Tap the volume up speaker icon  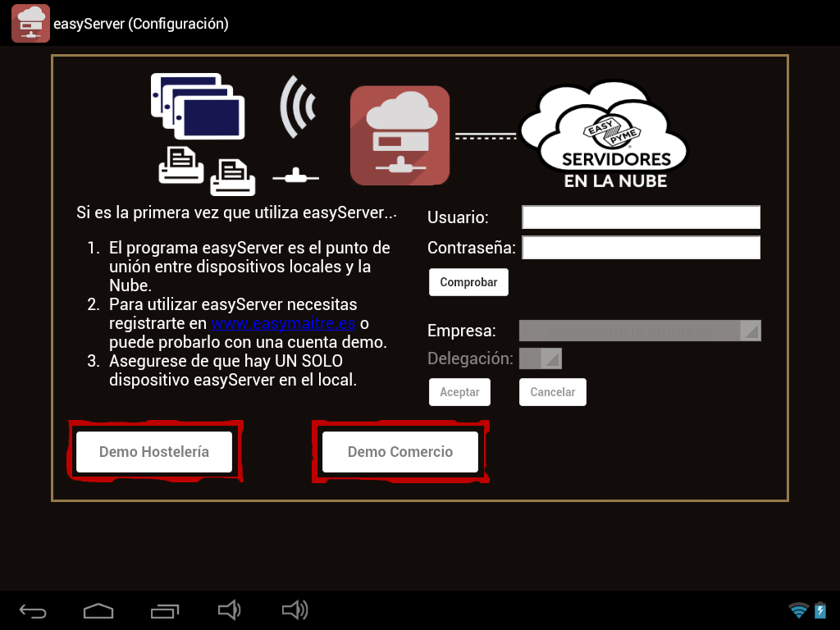pos(295,610)
